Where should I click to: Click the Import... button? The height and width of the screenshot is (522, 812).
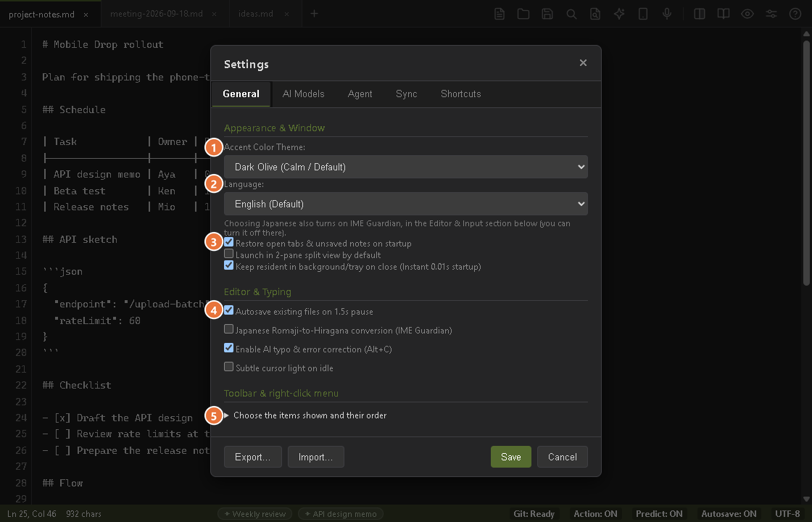pos(316,457)
